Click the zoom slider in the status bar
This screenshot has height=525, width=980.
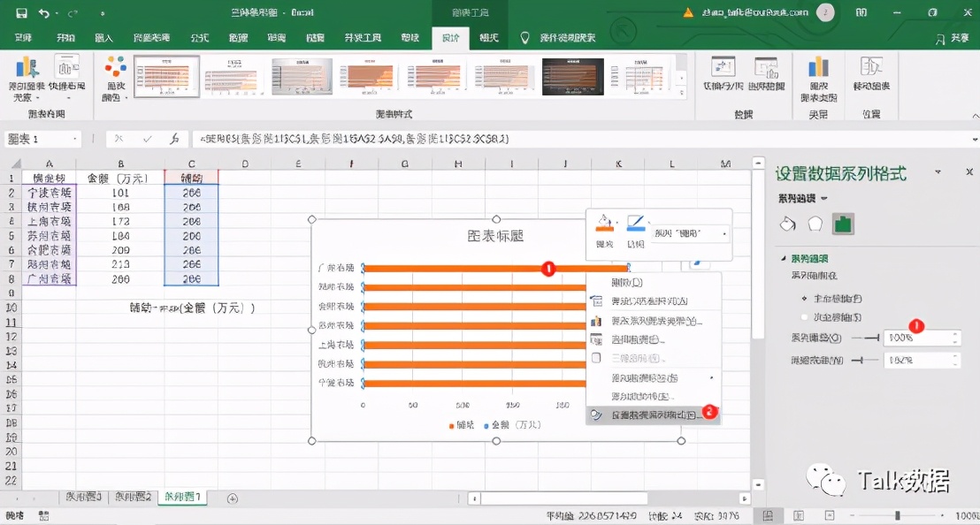tap(898, 515)
